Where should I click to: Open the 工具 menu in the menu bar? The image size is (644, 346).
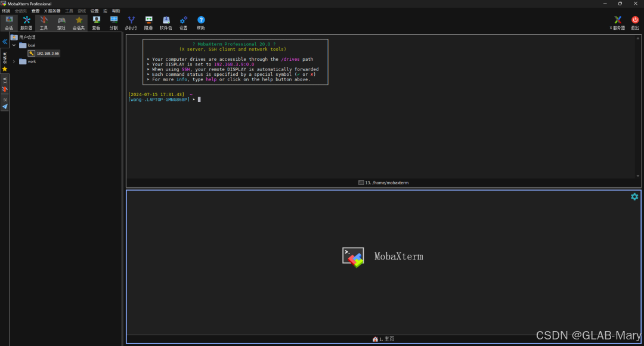[69, 11]
